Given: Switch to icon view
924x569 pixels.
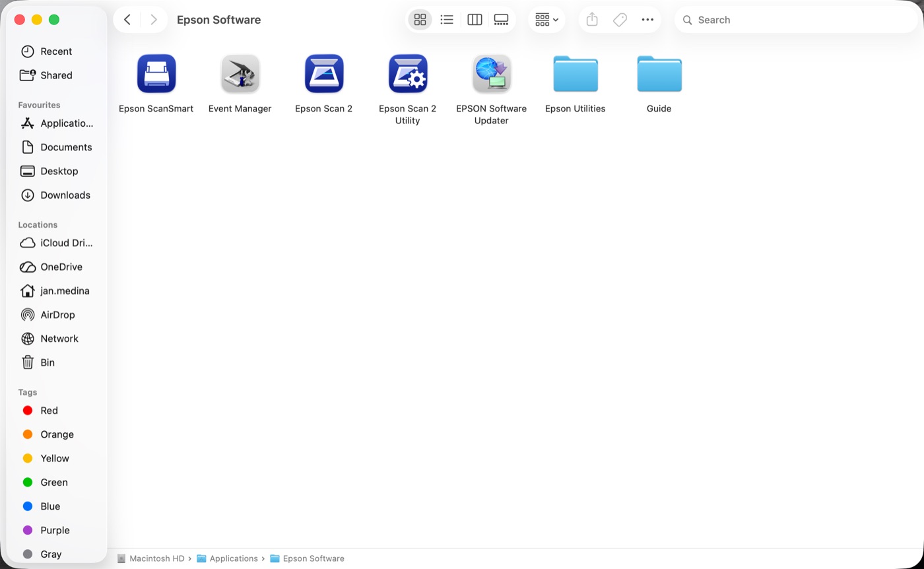Looking at the screenshot, I should pos(420,20).
